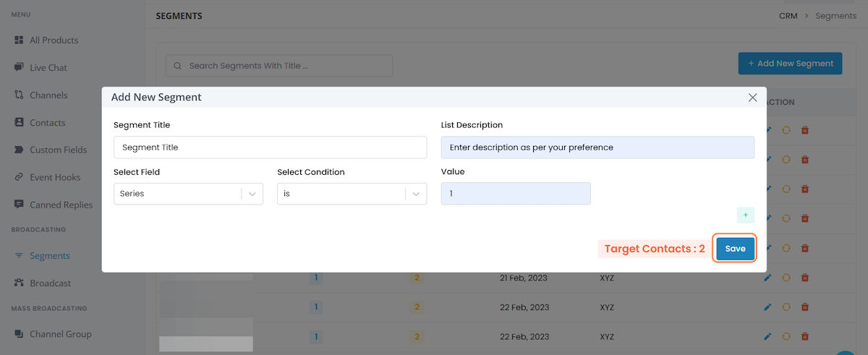Click the yellow 2 badge in the 21 Feb row
Image resolution: width=868 pixels, height=355 pixels.
pyautogui.click(x=416, y=278)
